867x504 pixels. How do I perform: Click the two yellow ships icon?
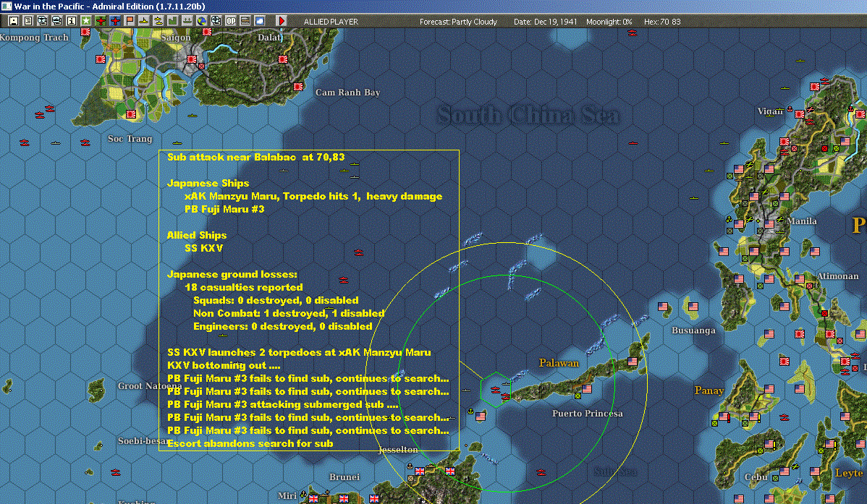(x=158, y=21)
